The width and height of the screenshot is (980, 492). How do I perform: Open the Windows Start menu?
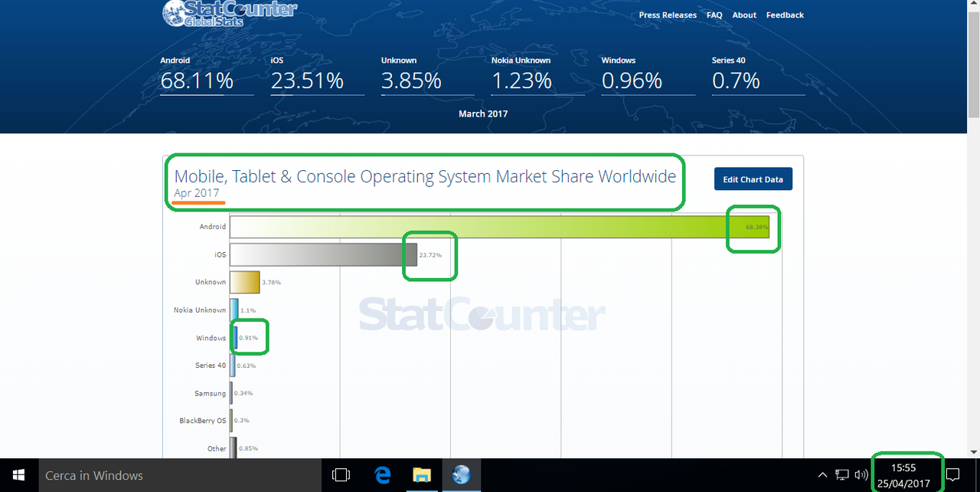point(18,475)
